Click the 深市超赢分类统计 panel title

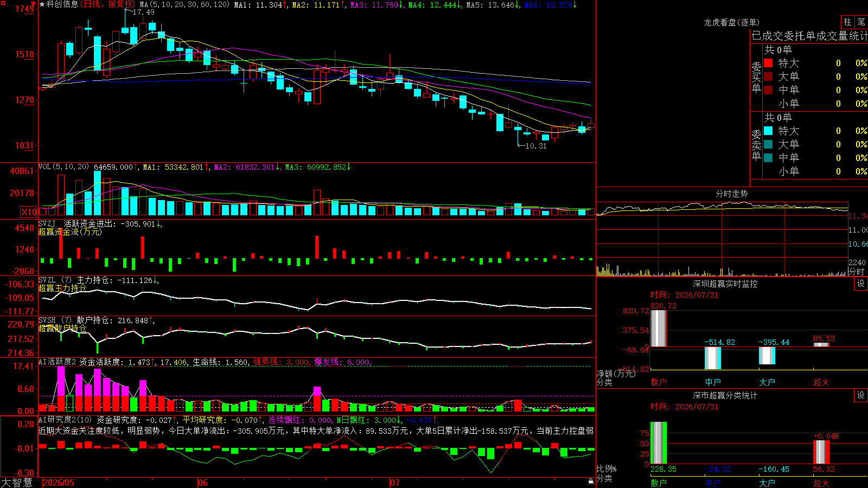click(x=725, y=395)
